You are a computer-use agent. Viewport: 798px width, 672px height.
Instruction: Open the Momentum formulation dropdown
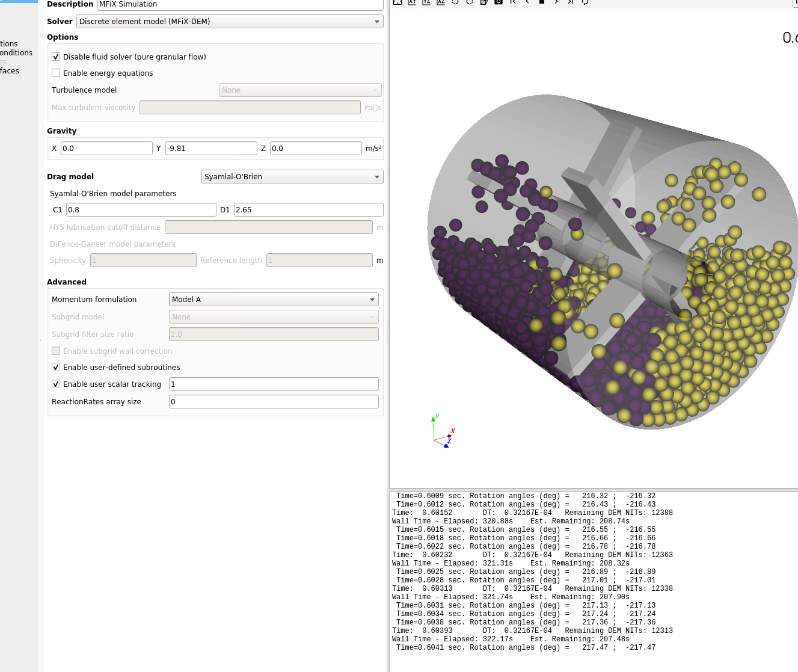[273, 299]
